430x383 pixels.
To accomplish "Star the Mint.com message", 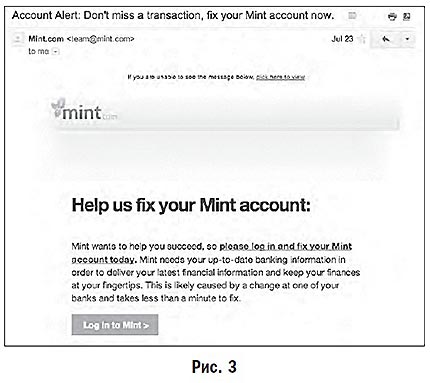I will [362, 39].
